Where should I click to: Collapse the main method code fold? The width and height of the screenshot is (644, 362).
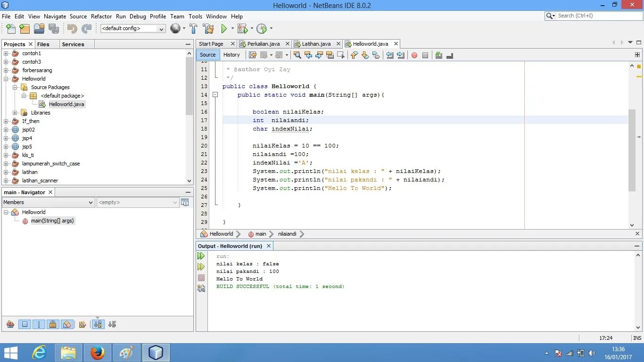pos(215,95)
